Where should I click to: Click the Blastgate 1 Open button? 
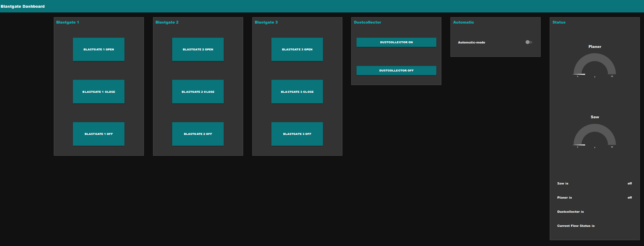click(99, 49)
